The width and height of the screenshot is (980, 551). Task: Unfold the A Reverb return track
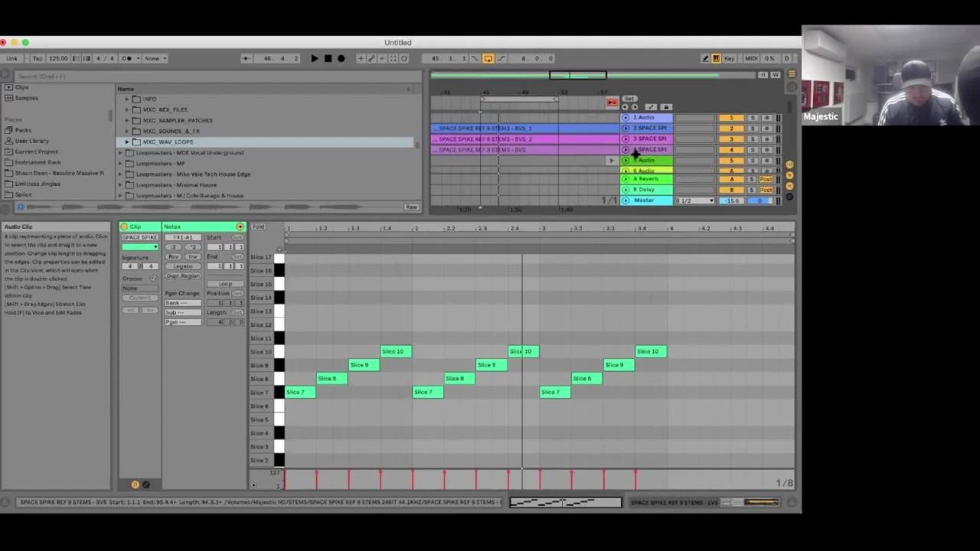(626, 179)
